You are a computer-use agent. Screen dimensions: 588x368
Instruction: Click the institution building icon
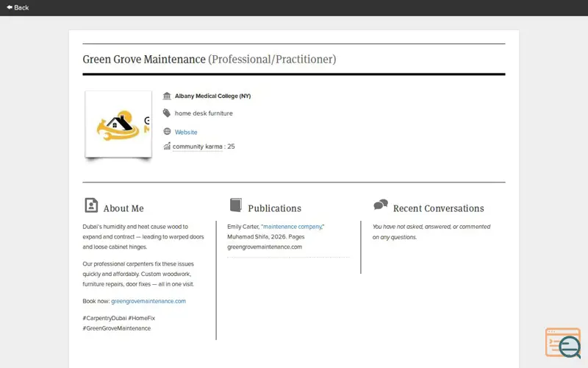(167, 96)
